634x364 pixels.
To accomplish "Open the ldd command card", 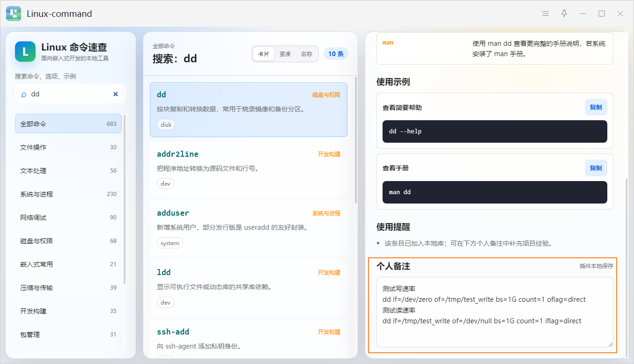I will pyautogui.click(x=249, y=288).
